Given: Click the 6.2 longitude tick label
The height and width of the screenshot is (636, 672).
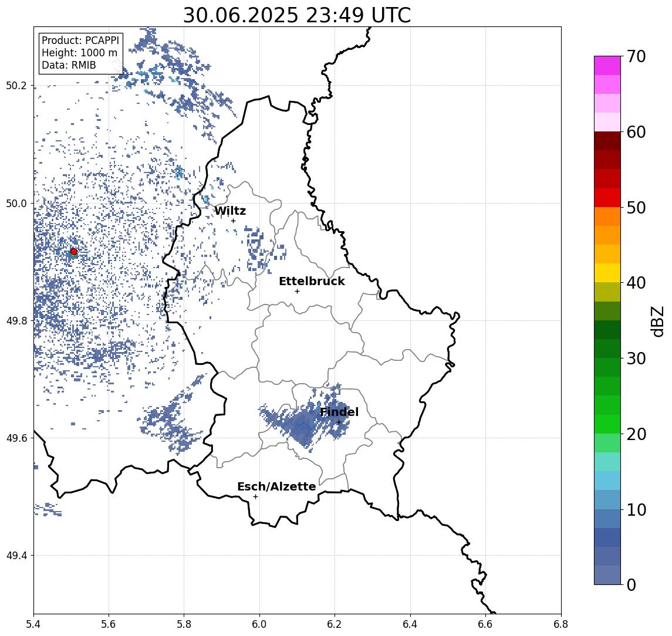Looking at the screenshot, I should 335,624.
